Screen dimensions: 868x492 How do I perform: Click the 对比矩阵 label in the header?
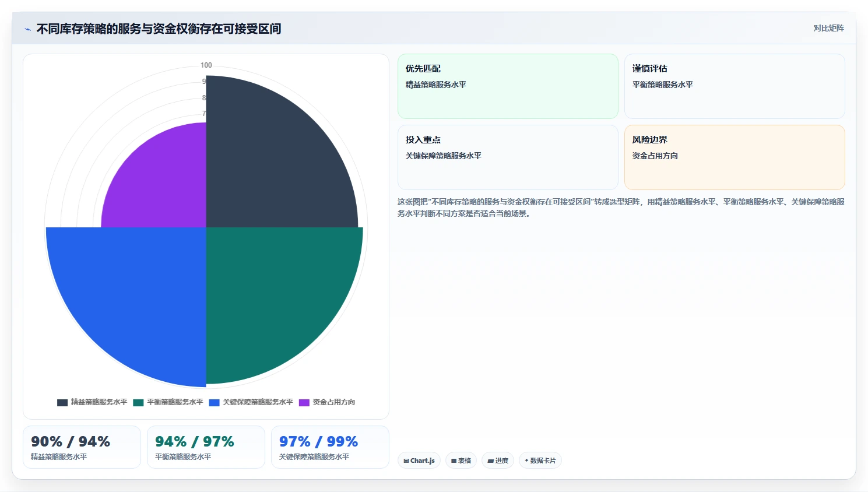coord(828,28)
